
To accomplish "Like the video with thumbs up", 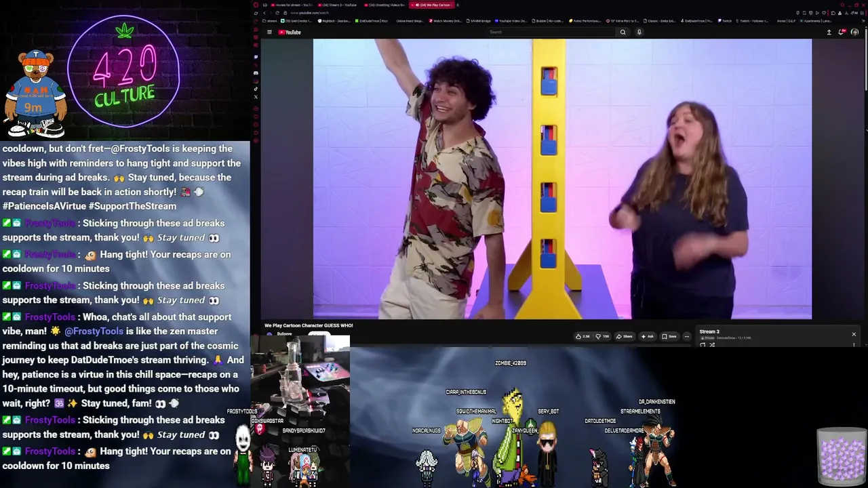I will [583, 336].
